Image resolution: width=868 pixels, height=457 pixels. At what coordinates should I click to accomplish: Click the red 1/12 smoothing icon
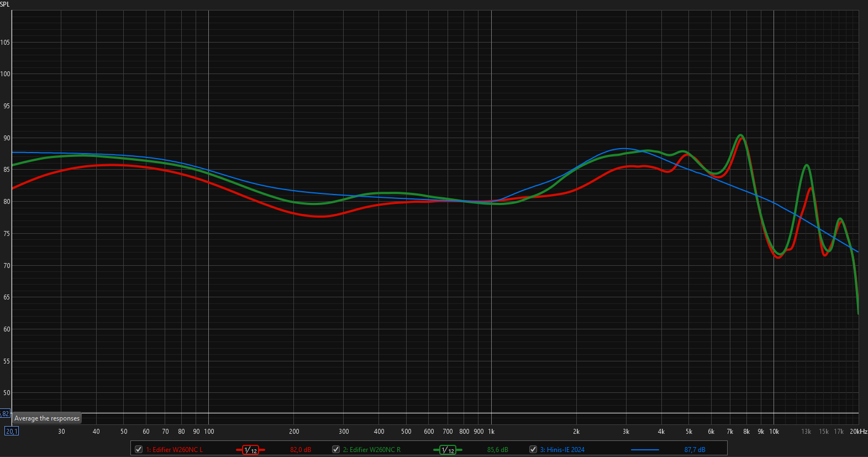click(x=250, y=450)
